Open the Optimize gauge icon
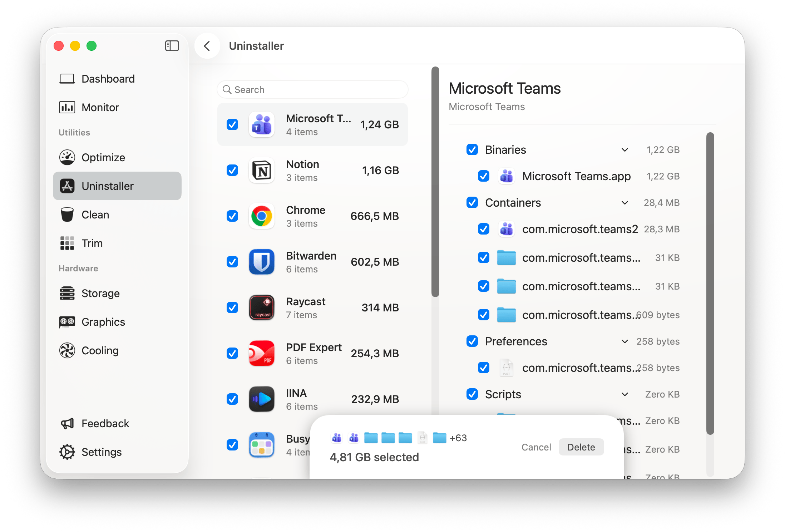Image resolution: width=785 pixels, height=532 pixels. pyautogui.click(x=67, y=157)
